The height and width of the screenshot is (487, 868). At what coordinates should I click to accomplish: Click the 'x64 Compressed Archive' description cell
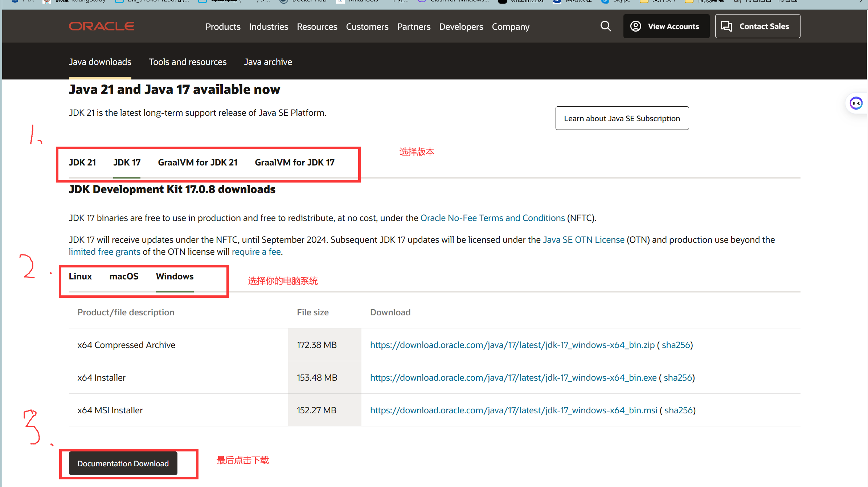[x=178, y=345]
